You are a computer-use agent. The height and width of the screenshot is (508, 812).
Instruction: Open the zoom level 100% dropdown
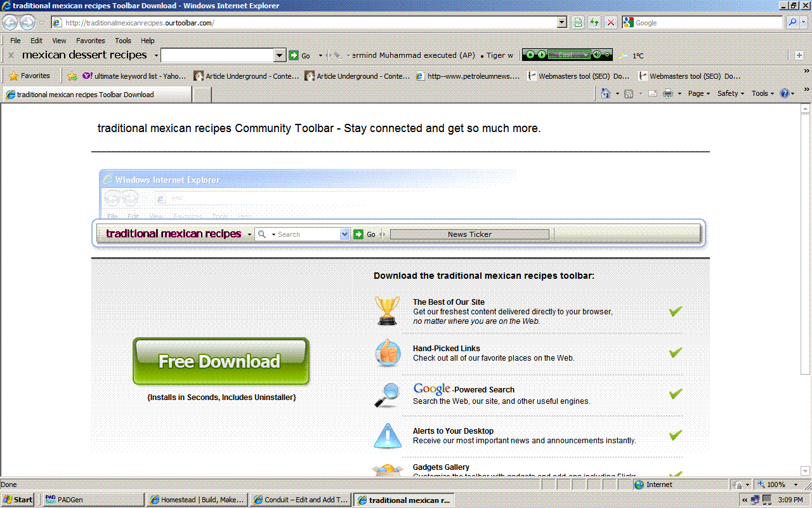tap(796, 485)
